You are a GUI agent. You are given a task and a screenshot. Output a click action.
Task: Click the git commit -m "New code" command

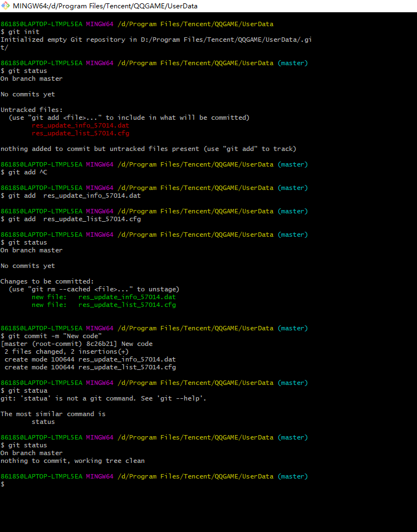tap(51, 336)
